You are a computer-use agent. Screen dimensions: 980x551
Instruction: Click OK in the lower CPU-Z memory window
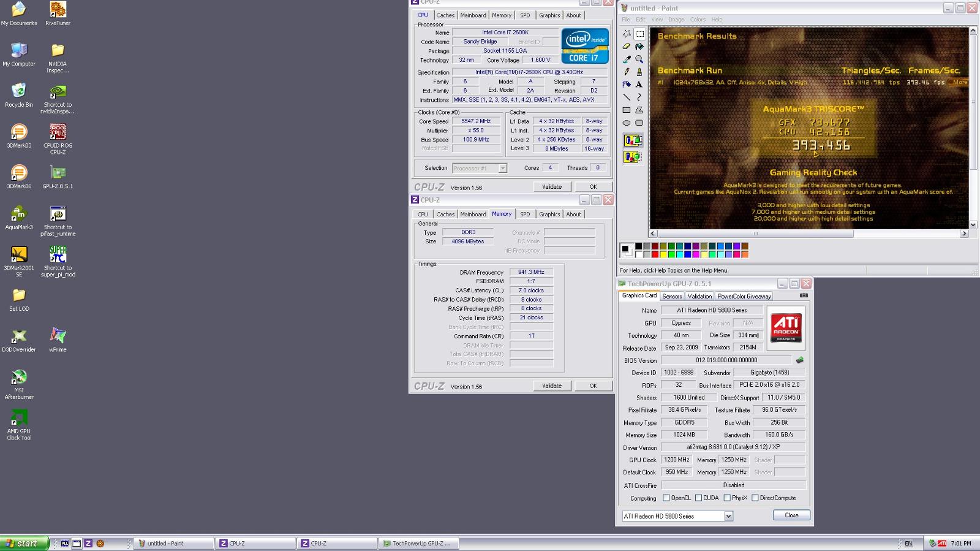pos(593,386)
